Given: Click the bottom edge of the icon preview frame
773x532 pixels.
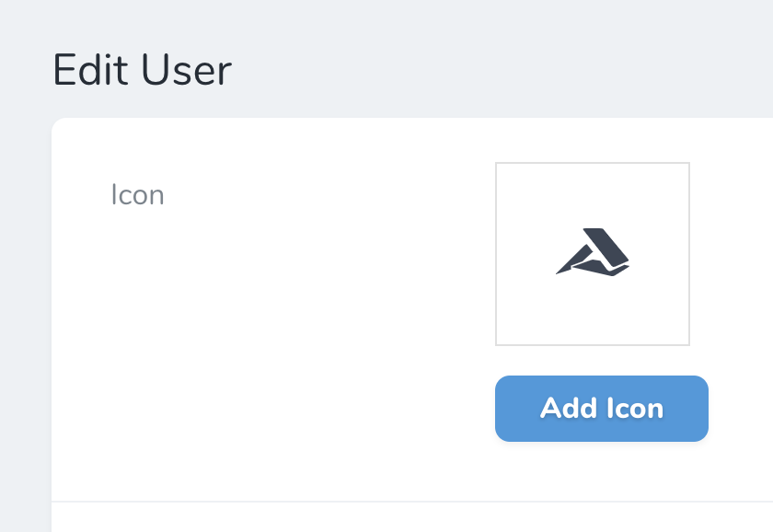Looking at the screenshot, I should click(x=593, y=345).
